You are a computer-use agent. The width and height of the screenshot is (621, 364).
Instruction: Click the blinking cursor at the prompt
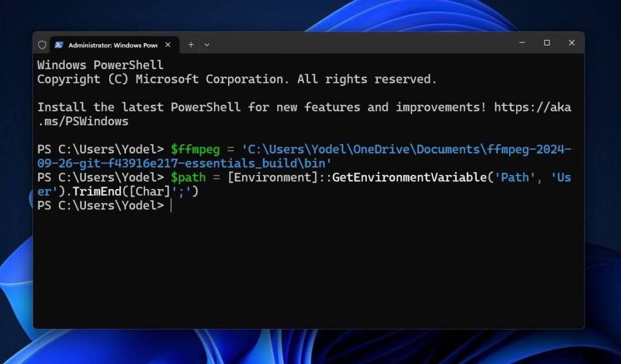pyautogui.click(x=170, y=205)
